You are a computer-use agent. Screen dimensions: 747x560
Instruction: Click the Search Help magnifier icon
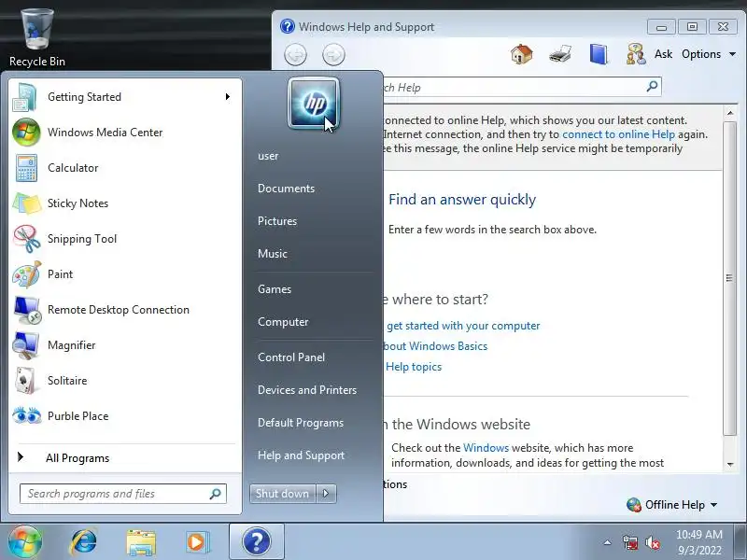pyautogui.click(x=652, y=86)
